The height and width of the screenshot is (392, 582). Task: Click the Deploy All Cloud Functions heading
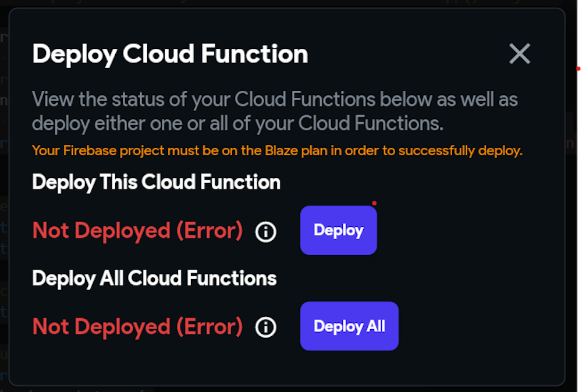[x=154, y=278]
